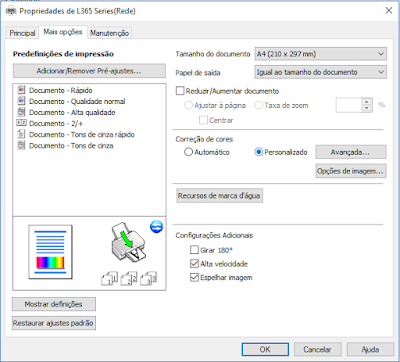Enable Reduzir/Aumentar documento checkbox
Viewport: 400px width, 362px height.
(180, 91)
